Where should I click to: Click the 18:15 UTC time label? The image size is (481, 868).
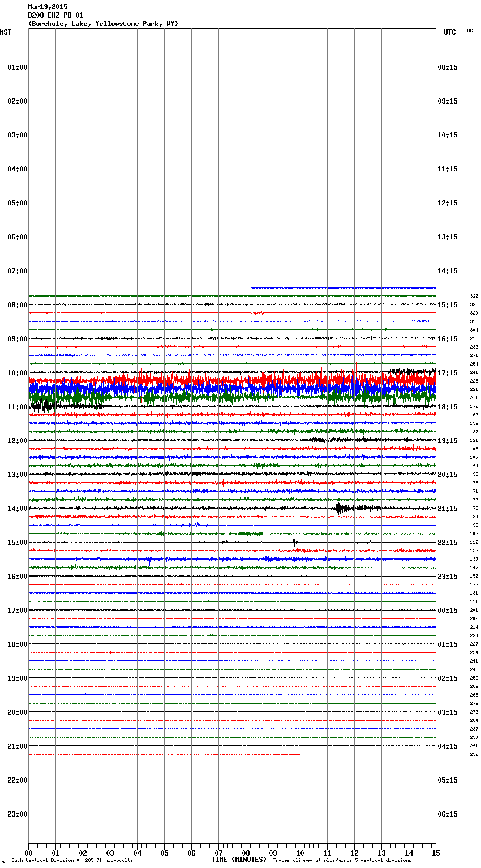click(x=448, y=407)
